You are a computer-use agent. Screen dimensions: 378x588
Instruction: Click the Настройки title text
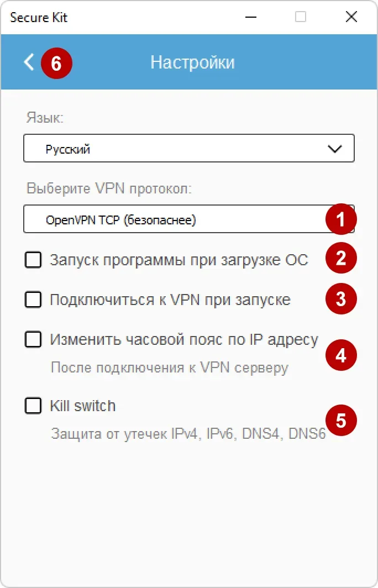[193, 62]
